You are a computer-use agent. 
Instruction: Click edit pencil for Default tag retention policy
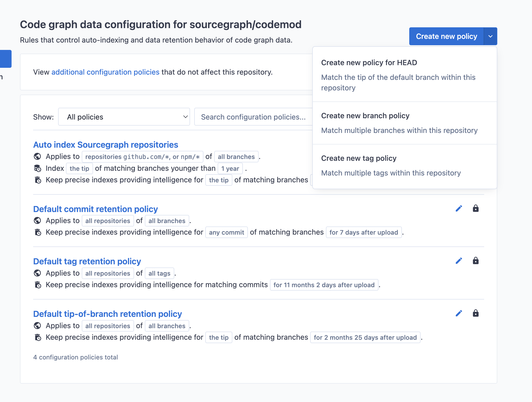[459, 261]
